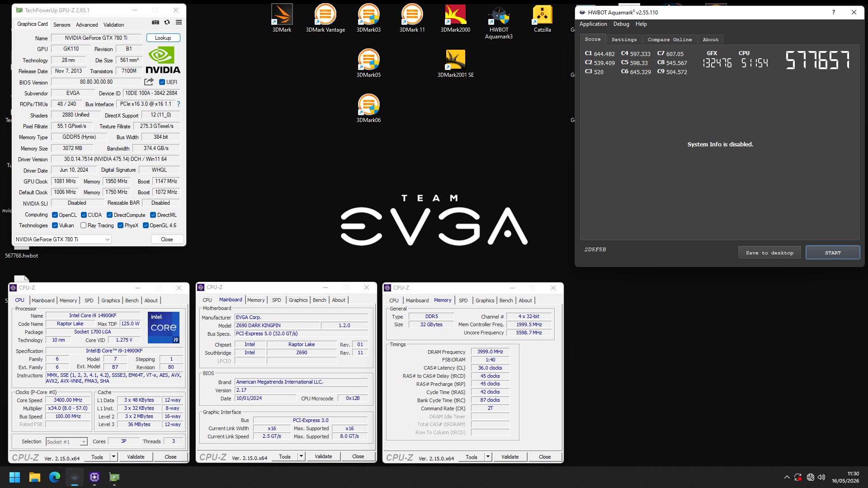Toggle DirectCompute checkbox in GPU-Z
The height and width of the screenshot is (488, 868).
coord(109,215)
